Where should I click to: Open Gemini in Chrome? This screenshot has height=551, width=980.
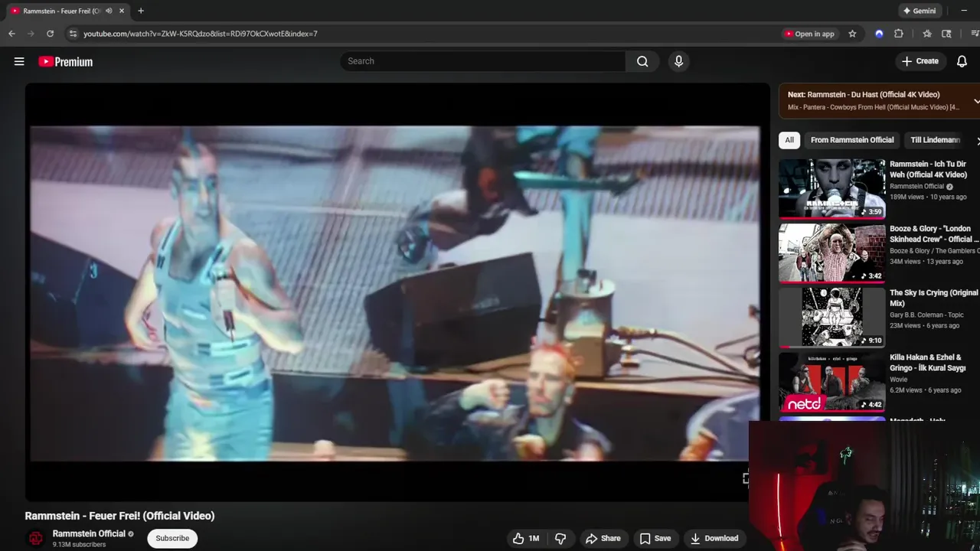click(920, 11)
